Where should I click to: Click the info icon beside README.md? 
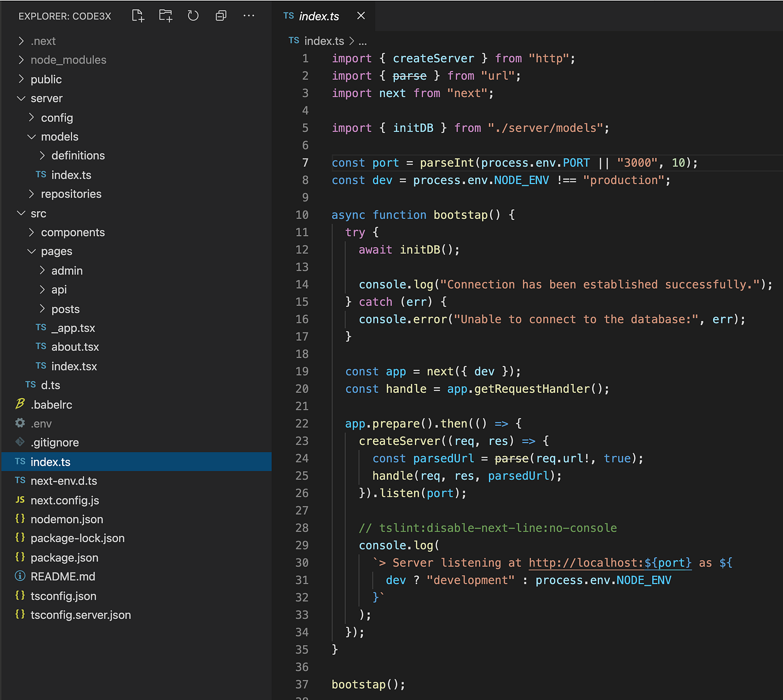pos(20,576)
